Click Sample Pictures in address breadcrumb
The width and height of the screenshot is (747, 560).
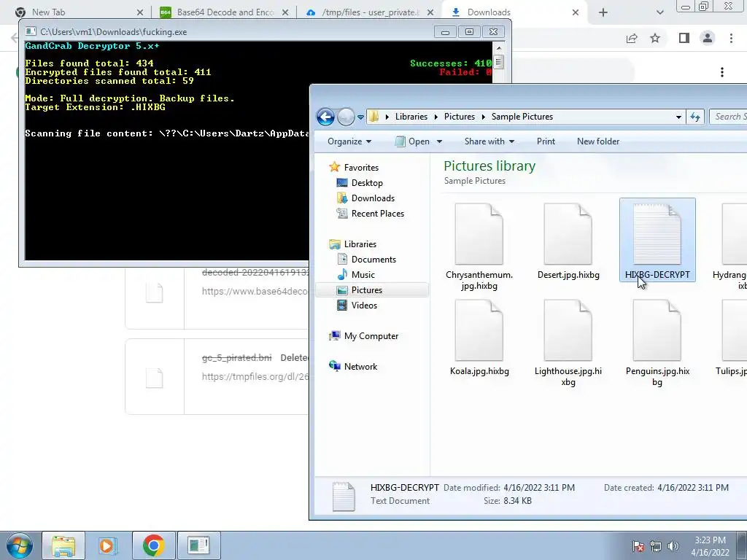click(x=522, y=117)
